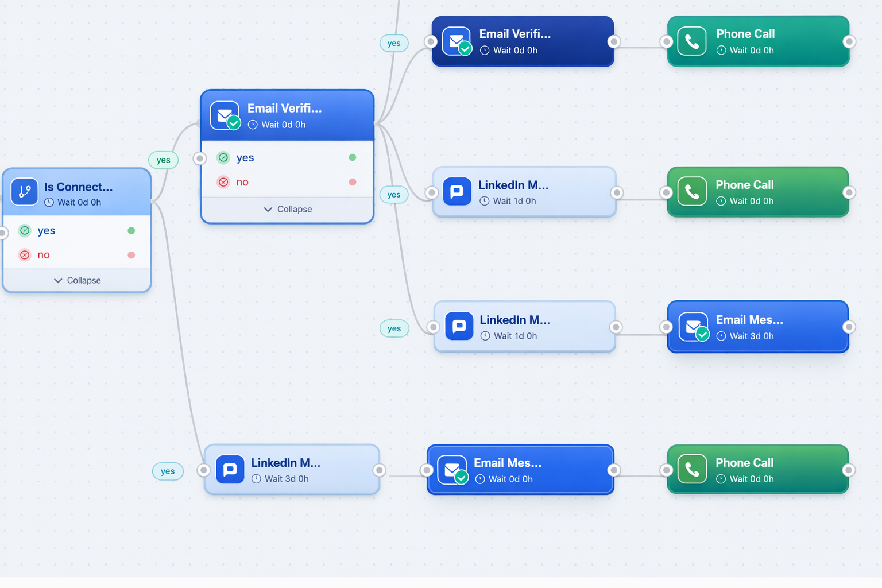Select the yes branch in the Is Connected node
The height and width of the screenshot is (588, 882).
point(45,230)
